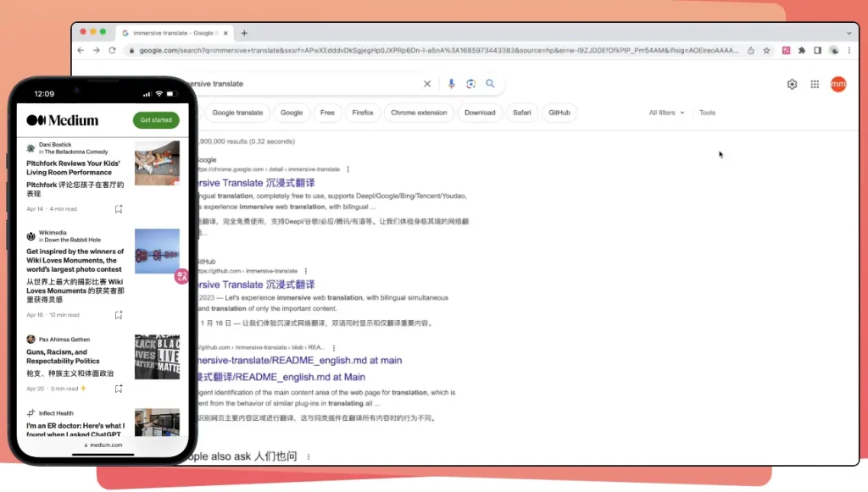Open options dots beside blob REA... result
This screenshot has width=868, height=492.
coord(334,348)
